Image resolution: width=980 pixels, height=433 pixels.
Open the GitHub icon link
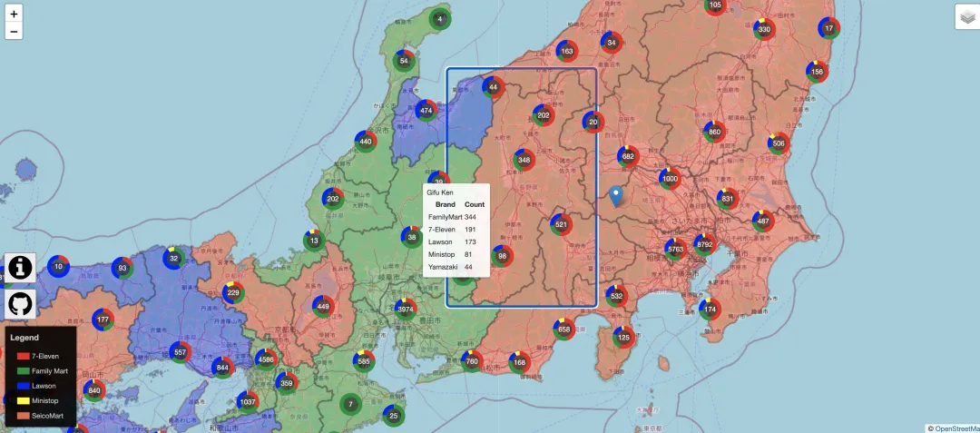(x=21, y=303)
